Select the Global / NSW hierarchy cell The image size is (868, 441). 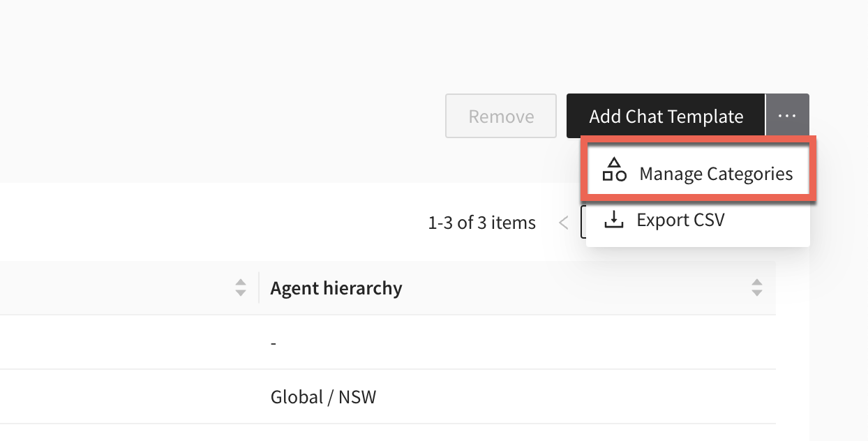pos(323,397)
